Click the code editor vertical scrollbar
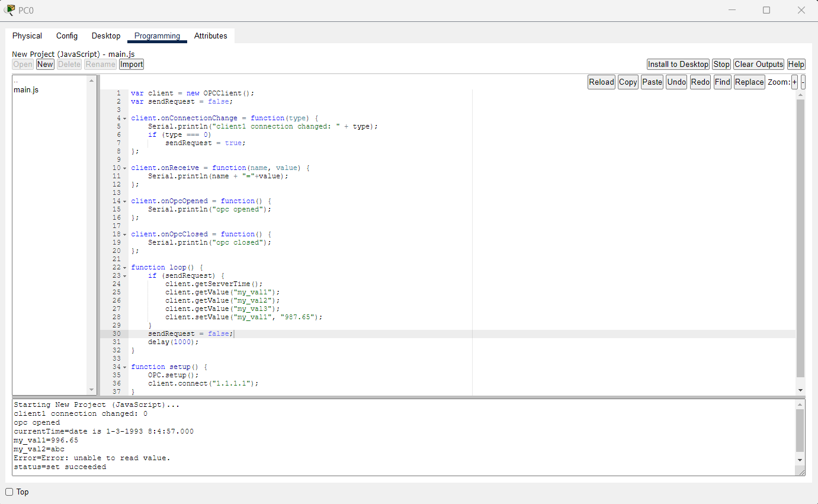The image size is (818, 504). pyautogui.click(x=801, y=237)
